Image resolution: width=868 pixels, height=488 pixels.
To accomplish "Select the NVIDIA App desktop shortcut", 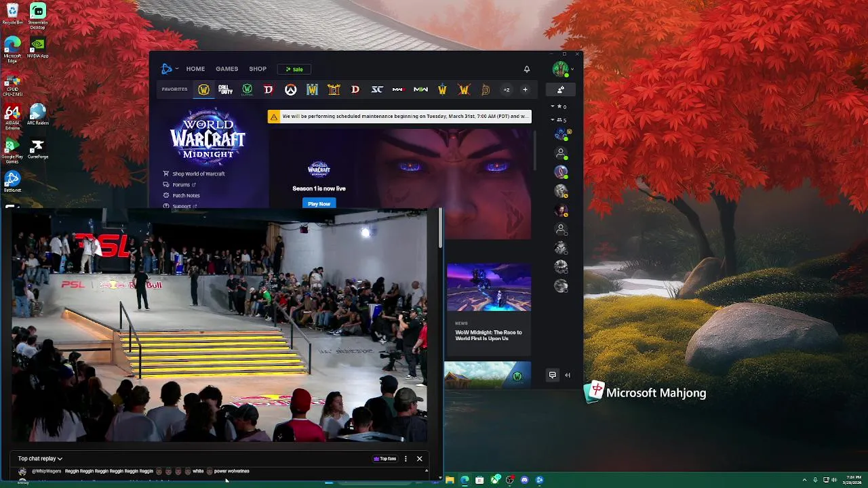I will click(x=38, y=47).
